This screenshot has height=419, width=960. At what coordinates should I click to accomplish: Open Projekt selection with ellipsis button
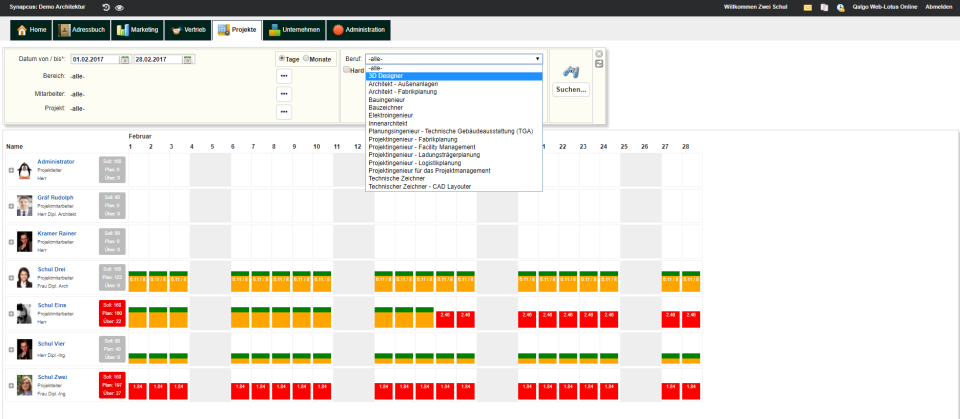tap(284, 112)
